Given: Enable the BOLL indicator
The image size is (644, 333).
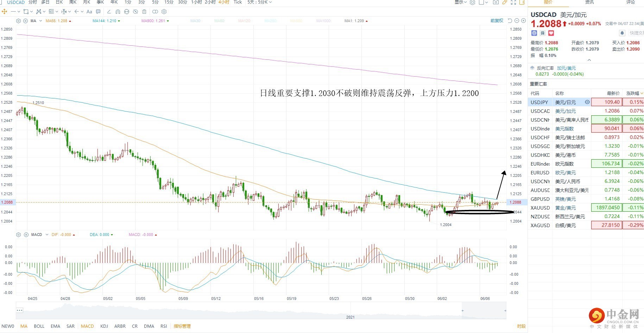Looking at the screenshot, I should coord(39,326).
